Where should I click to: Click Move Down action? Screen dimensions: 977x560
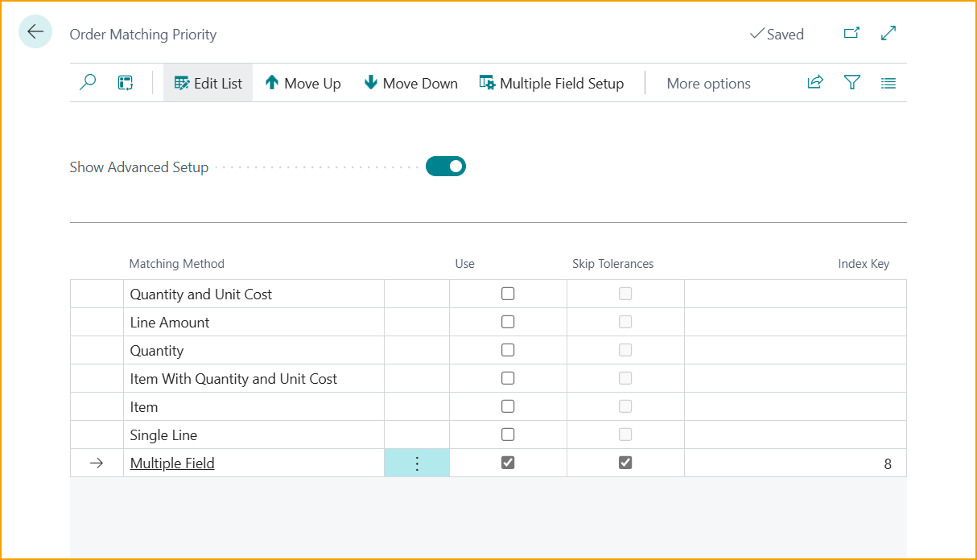(x=411, y=84)
